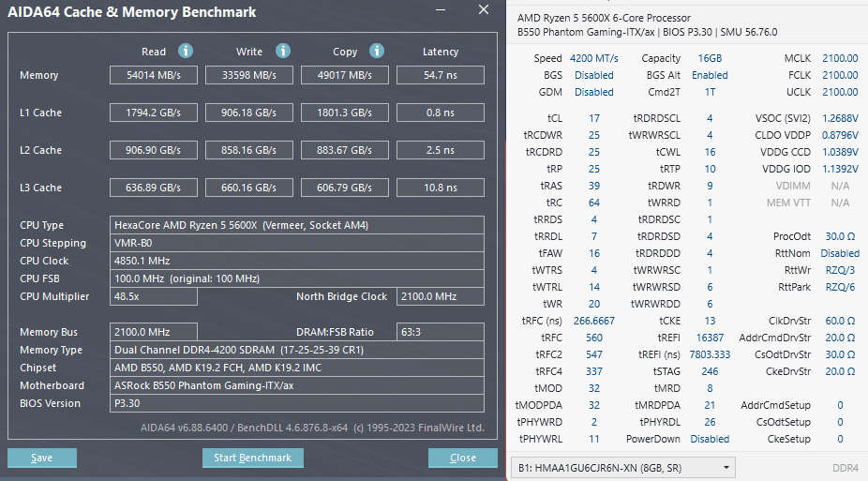Click CLDO VDDP value 0.8796V
Image resolution: width=868 pixels, height=481 pixels.
pos(840,135)
